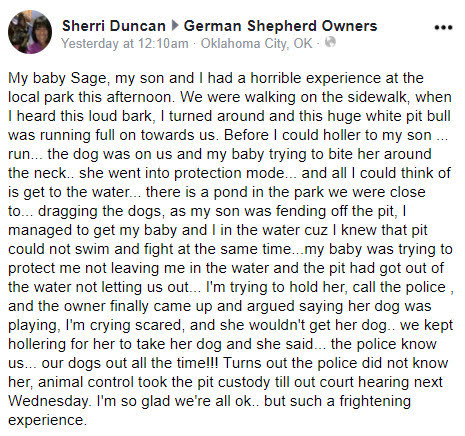Visit Sherri Duncan's profile name link
Screen dimensions: 465x436
114,26
